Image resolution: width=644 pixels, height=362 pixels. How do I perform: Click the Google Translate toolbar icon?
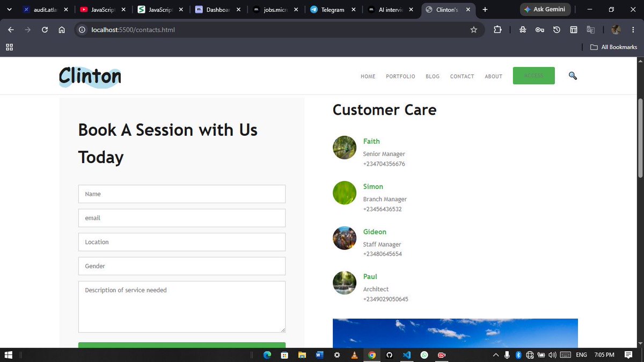click(590, 30)
